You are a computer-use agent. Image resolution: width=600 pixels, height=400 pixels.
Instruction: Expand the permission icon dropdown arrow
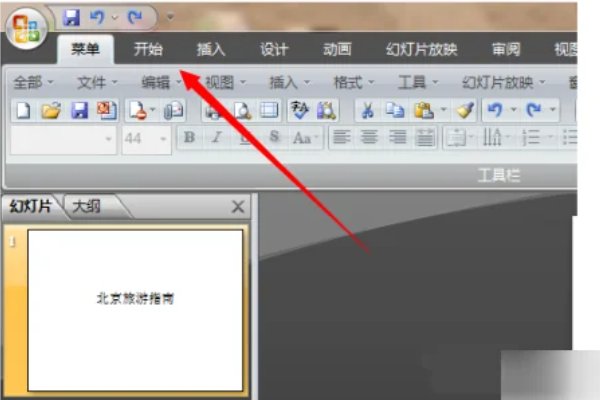[x=153, y=111]
